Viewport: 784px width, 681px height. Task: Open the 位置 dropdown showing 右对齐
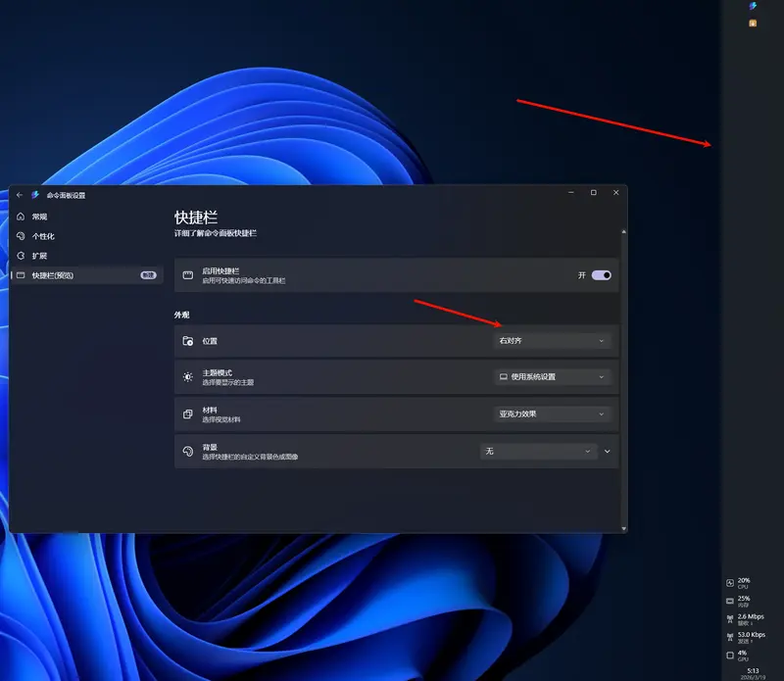552,340
